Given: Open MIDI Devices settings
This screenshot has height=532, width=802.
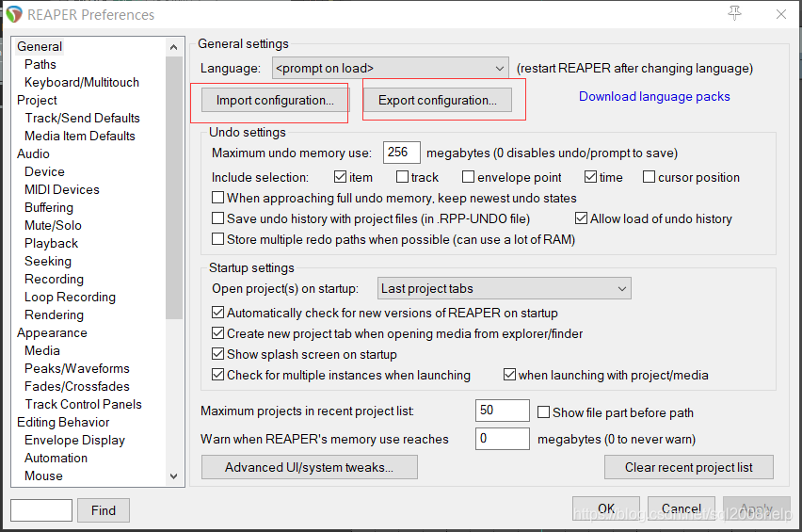Looking at the screenshot, I should click(62, 190).
